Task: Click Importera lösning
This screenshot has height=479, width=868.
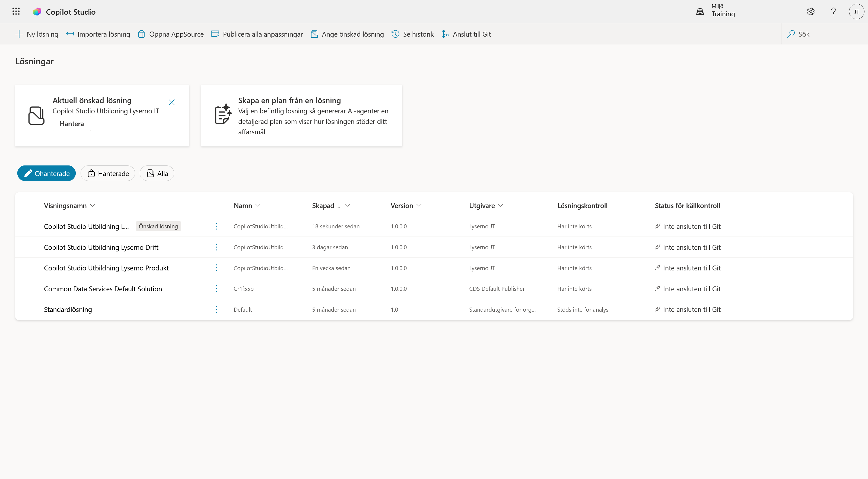Action: pos(98,34)
